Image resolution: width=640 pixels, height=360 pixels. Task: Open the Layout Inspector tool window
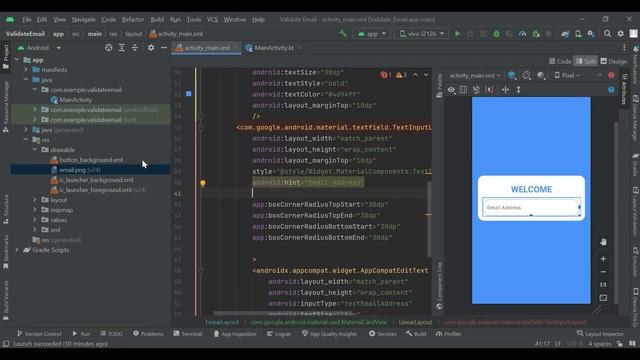pyautogui.click(x=600, y=334)
